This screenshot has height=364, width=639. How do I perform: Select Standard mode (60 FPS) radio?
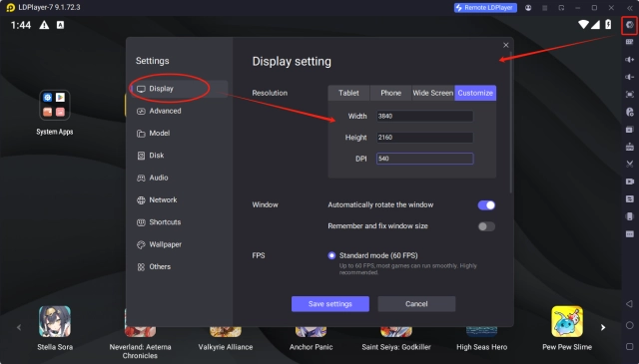coord(331,255)
